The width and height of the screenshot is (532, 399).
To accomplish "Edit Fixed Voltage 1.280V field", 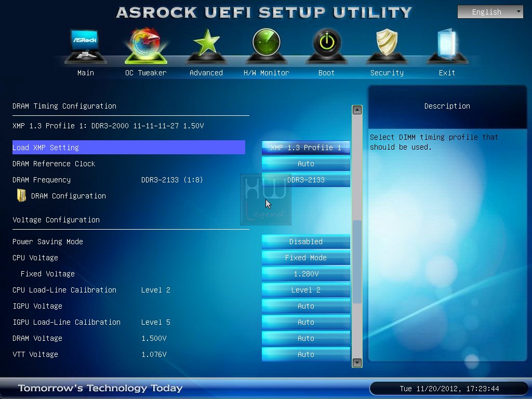I will coord(305,274).
